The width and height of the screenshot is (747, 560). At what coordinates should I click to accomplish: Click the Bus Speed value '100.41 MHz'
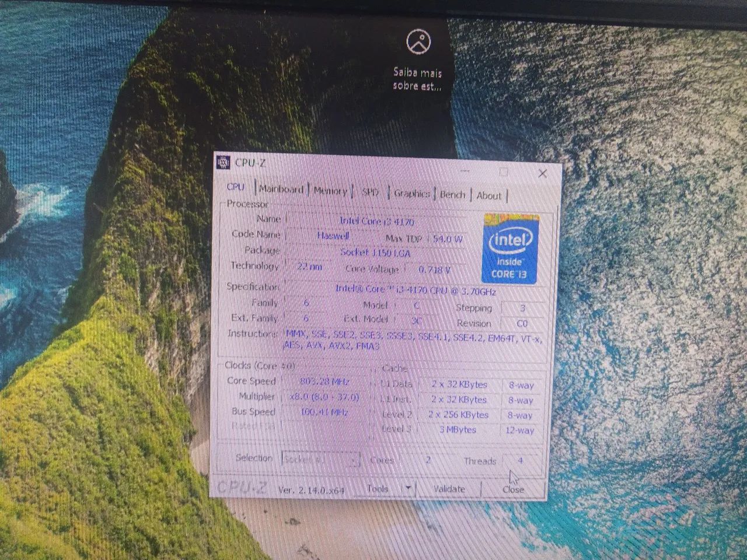point(324,412)
